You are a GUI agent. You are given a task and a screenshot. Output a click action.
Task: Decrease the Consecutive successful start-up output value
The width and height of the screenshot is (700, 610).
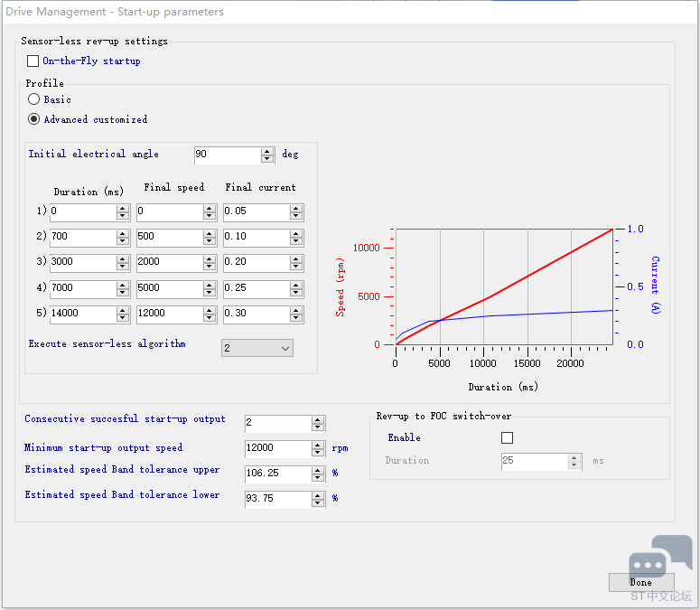point(318,427)
